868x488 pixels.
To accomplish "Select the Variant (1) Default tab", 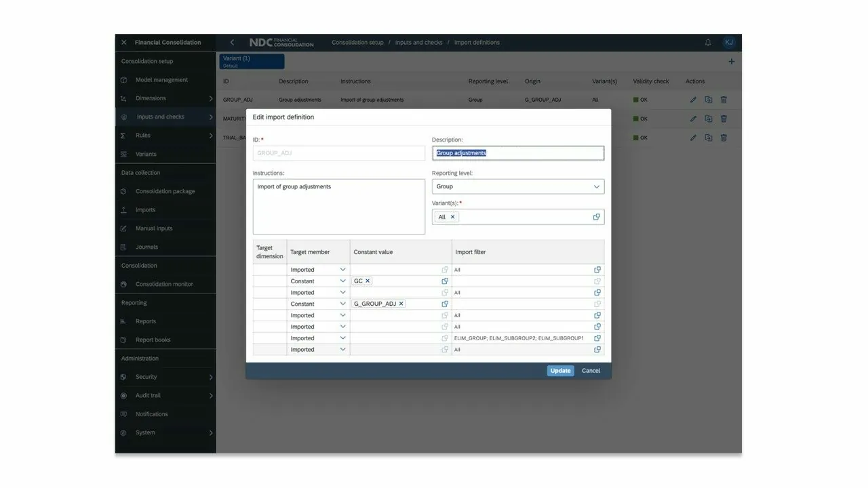I will pyautogui.click(x=252, y=62).
